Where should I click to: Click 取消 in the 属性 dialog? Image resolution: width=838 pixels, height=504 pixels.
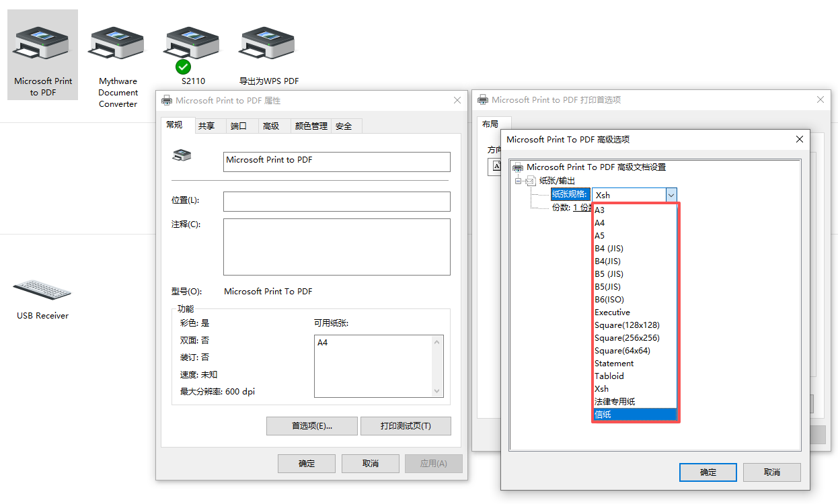[370, 464]
